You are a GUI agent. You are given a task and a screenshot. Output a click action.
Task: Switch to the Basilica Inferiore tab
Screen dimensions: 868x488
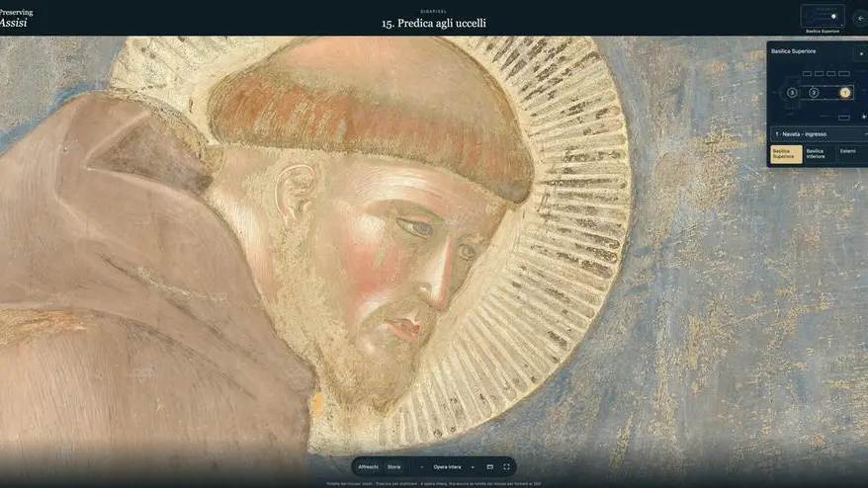point(820,154)
